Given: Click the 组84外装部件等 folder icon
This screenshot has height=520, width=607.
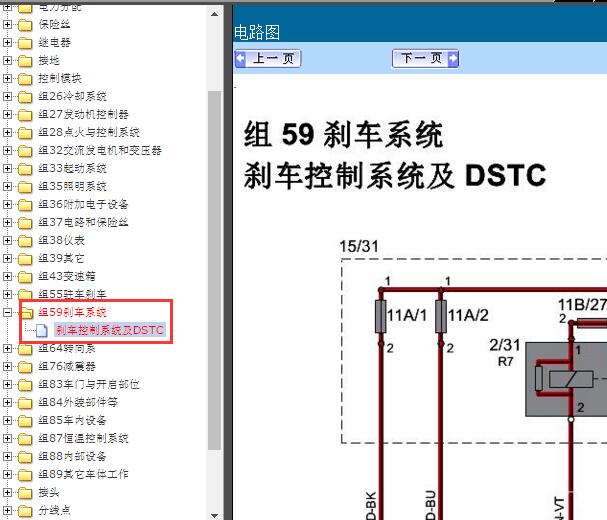Looking at the screenshot, I should [25, 403].
